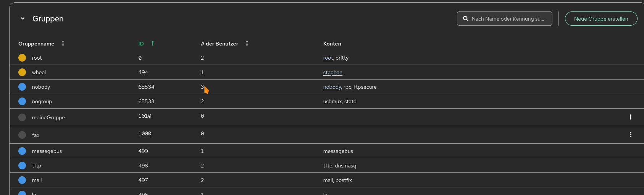Click the yellow dot beside wheel
This screenshot has height=195, width=644.
point(22,72)
